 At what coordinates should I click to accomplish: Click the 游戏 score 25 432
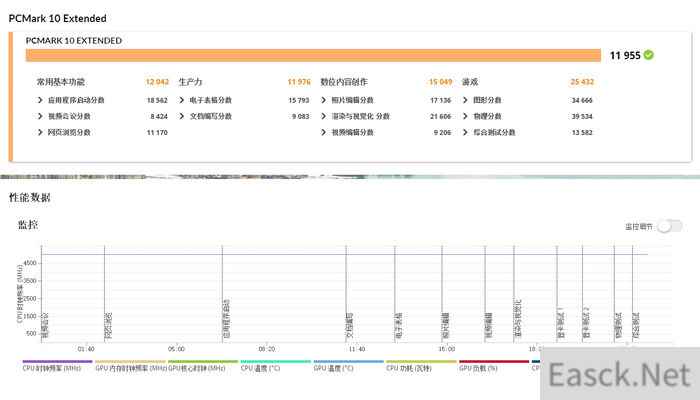pos(582,82)
